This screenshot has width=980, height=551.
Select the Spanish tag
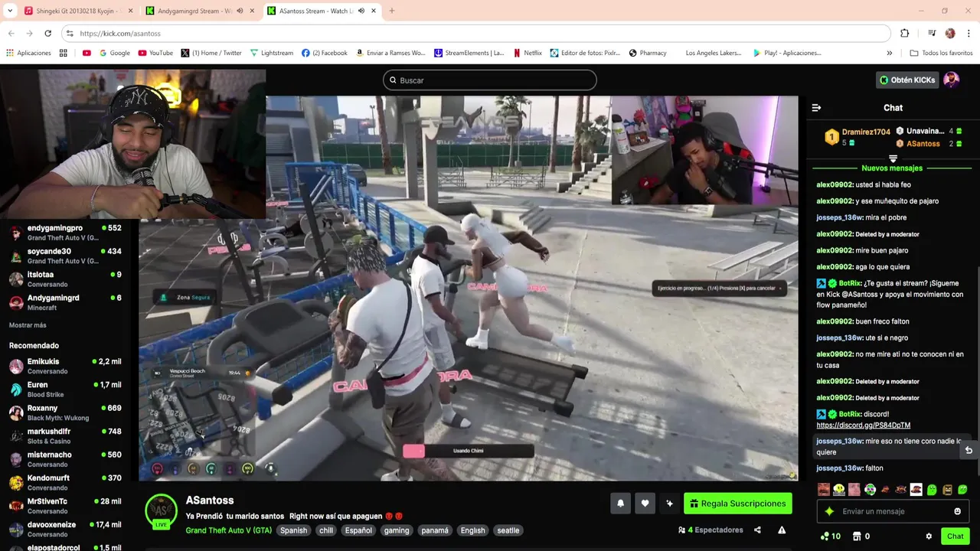(x=293, y=530)
